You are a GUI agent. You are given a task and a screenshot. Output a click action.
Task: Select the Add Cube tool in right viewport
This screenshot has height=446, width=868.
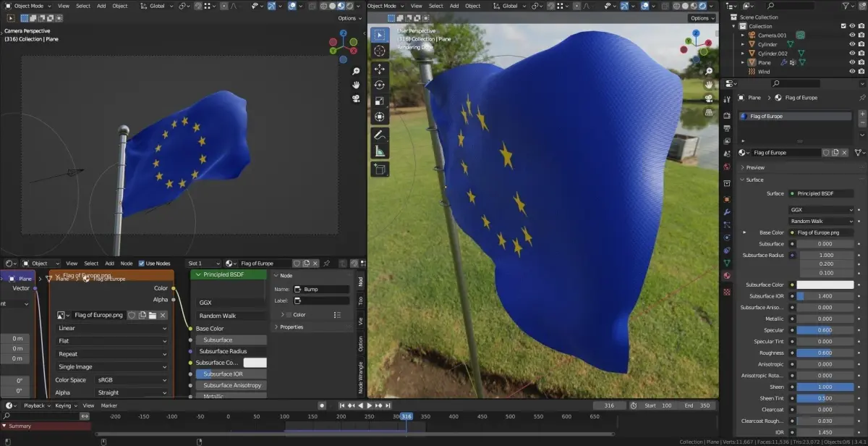tap(380, 169)
